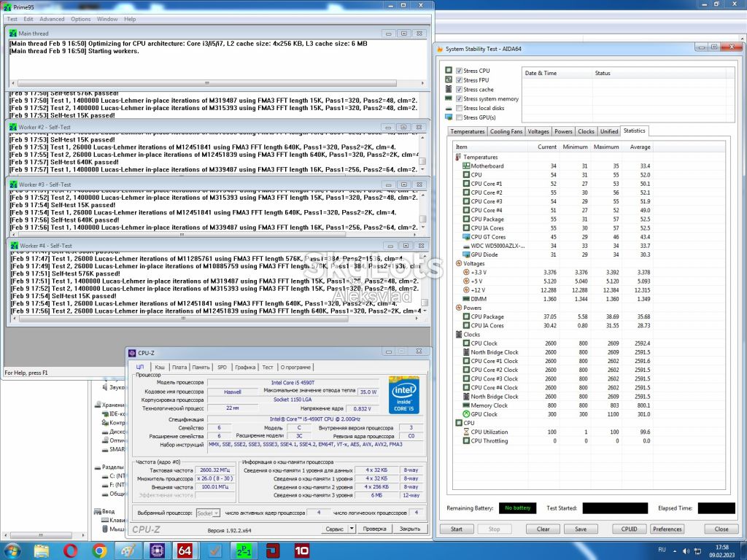The width and height of the screenshot is (747, 560).
Task: Open the Edit menu in Prime95
Action: tap(28, 19)
